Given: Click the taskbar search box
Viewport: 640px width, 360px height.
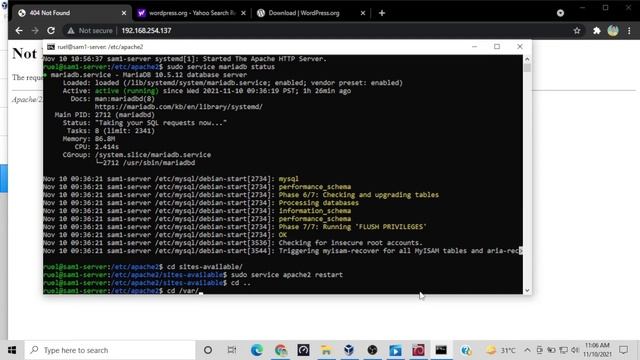Looking at the screenshot, I should [110, 350].
